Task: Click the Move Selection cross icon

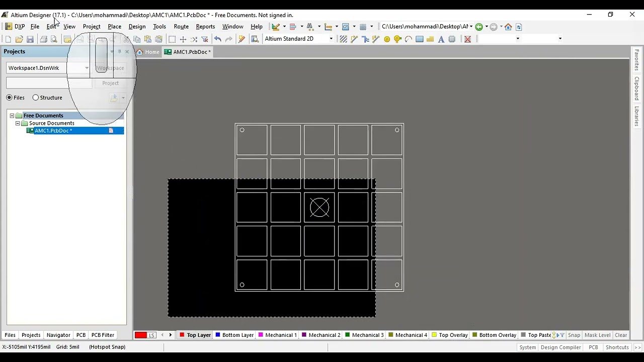Action: (183, 39)
